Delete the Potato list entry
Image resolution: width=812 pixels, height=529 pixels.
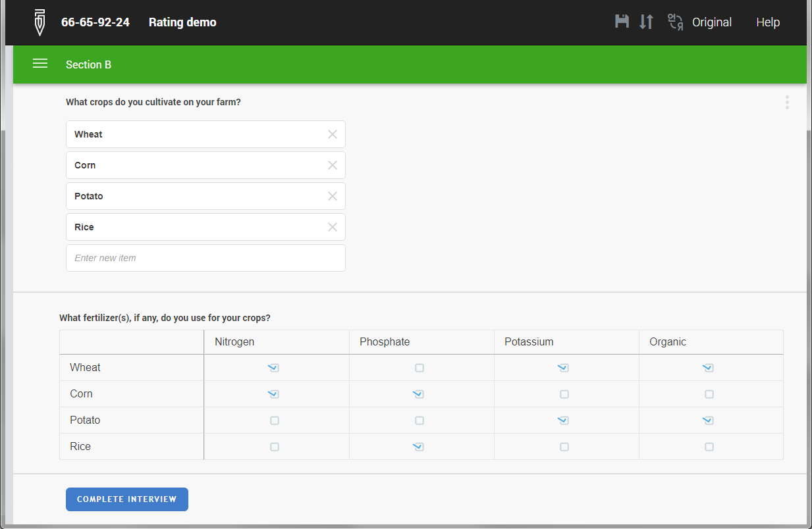(x=333, y=196)
